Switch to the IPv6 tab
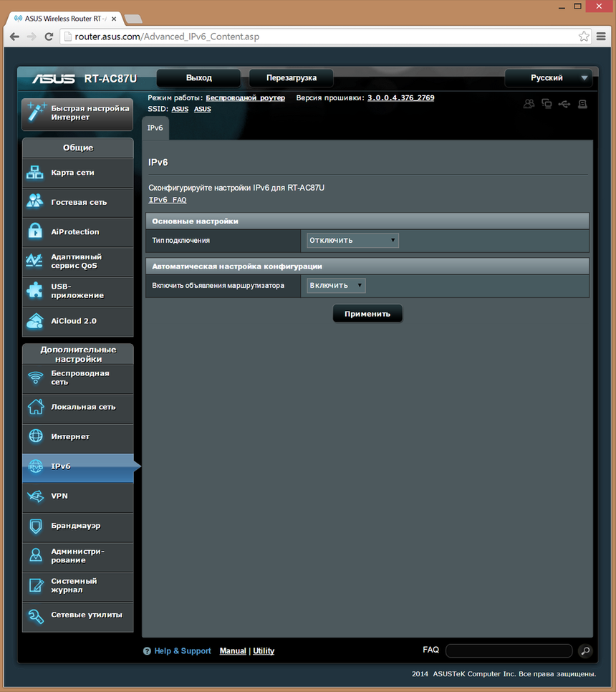Viewport: 616px width, 692px height. coord(155,128)
